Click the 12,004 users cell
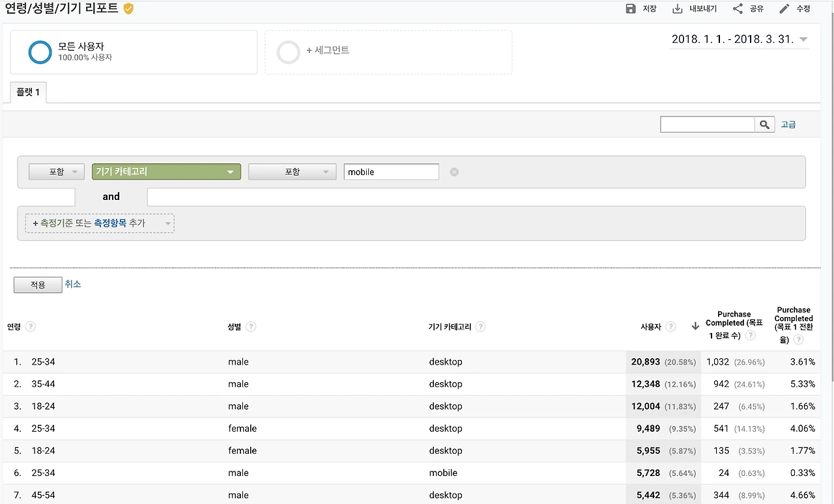Screen dimensions: 834x504 pyautogui.click(x=663, y=406)
